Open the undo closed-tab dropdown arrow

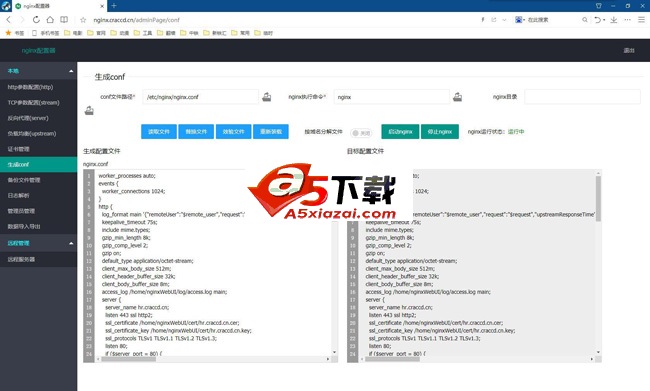click(604, 19)
